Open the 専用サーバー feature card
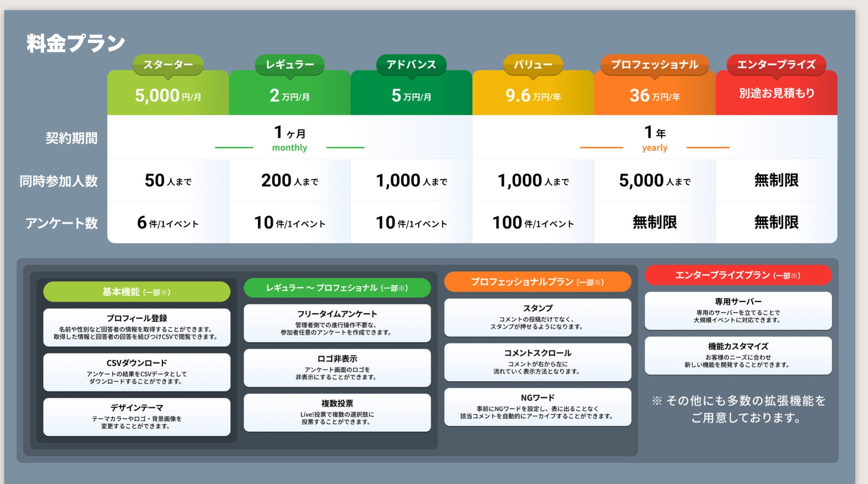 [x=738, y=311]
